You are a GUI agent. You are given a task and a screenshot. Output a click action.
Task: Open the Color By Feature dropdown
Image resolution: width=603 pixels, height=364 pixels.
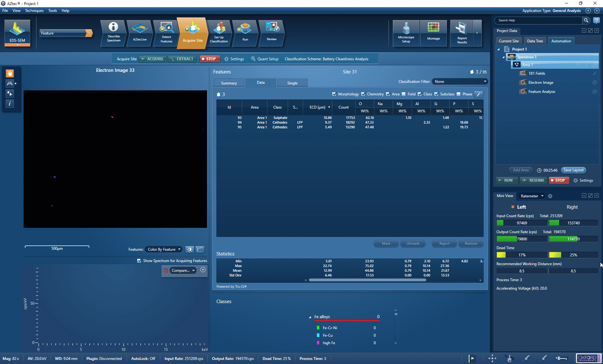click(164, 249)
